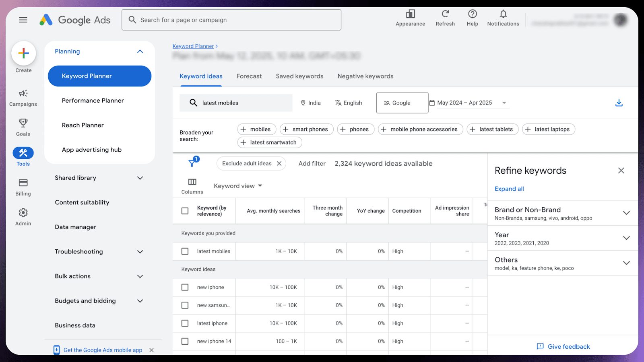Viewport: 644px width, 362px height.
Task: Open the Keyword view dropdown
Action: click(x=238, y=186)
